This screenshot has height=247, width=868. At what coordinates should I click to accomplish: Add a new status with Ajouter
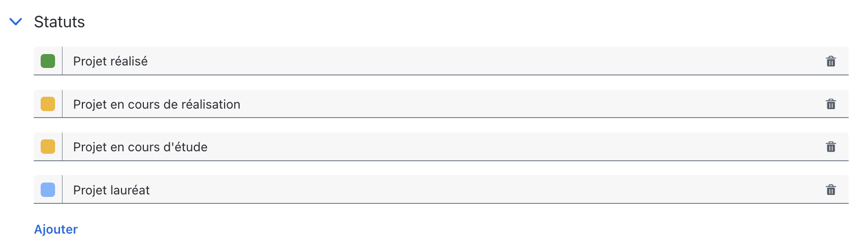click(x=56, y=229)
